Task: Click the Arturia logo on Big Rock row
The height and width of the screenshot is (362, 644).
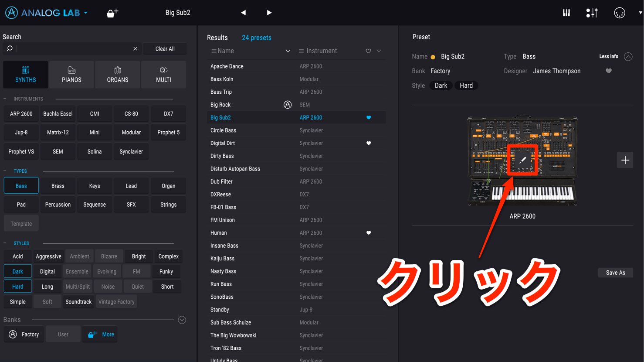Action: click(288, 105)
